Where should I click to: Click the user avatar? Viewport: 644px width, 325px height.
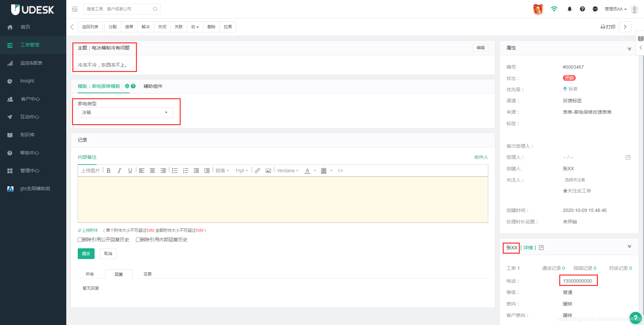[x=635, y=9]
